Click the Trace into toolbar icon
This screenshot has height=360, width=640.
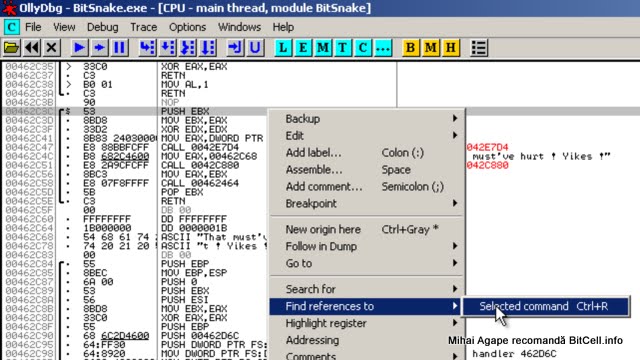pos(188,48)
